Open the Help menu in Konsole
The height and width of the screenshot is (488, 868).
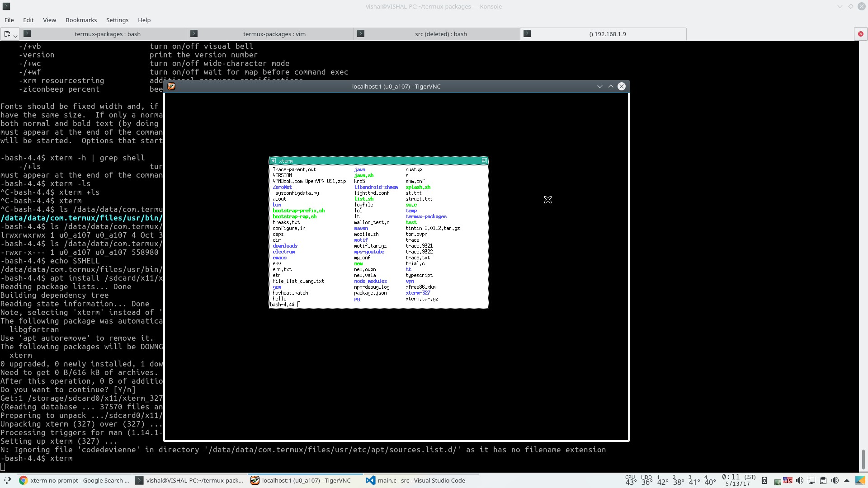[x=144, y=20]
